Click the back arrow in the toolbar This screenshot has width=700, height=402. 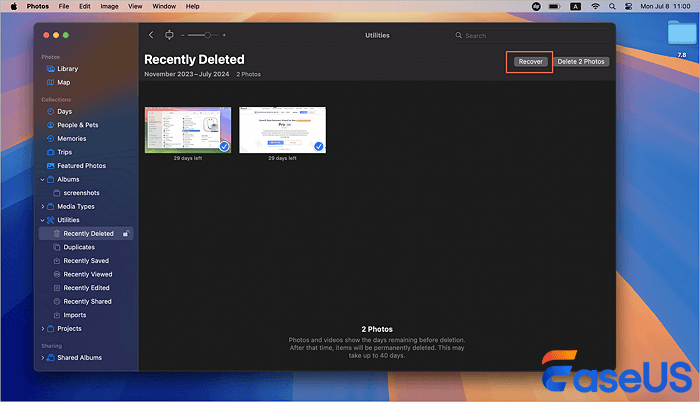[x=151, y=35]
